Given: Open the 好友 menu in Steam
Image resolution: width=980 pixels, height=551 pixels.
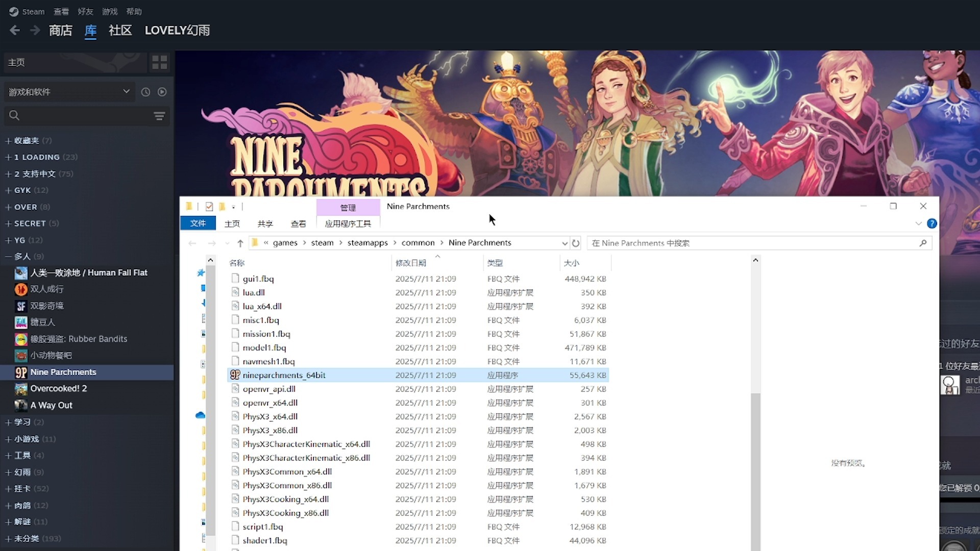Looking at the screenshot, I should click(x=85, y=12).
